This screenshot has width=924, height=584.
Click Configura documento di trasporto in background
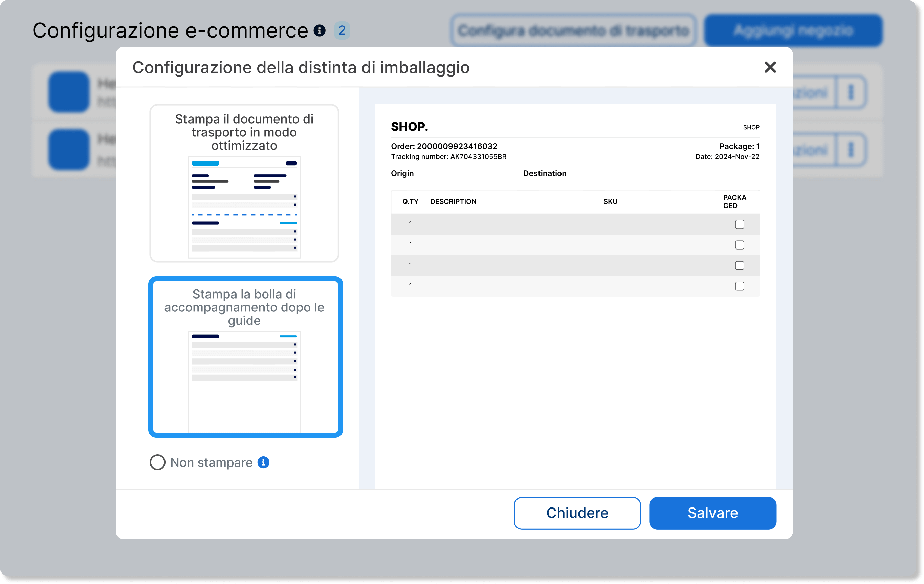[x=573, y=30]
